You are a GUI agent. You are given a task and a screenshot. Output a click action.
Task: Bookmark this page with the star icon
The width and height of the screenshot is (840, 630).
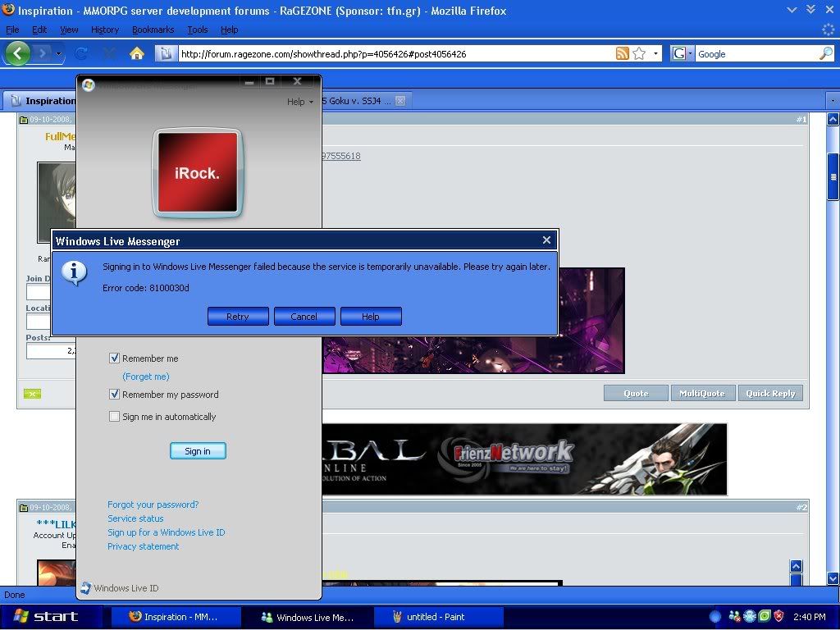pos(639,53)
